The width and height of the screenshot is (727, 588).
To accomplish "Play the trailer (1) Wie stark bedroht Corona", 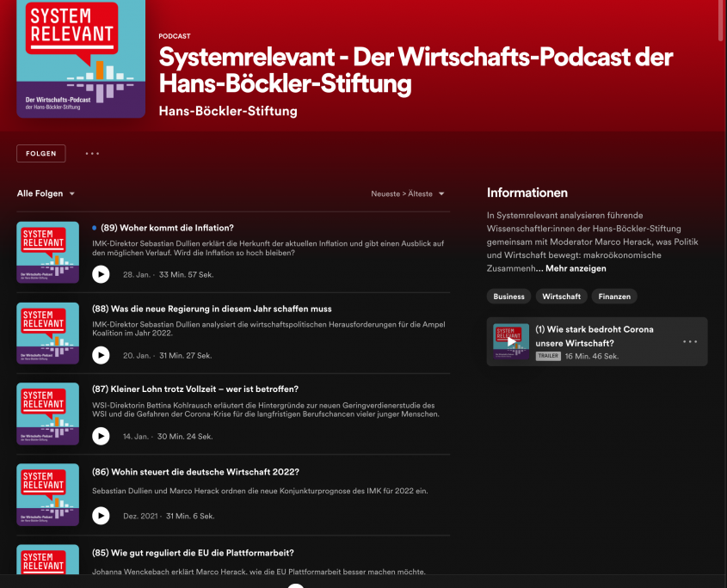I will point(511,341).
